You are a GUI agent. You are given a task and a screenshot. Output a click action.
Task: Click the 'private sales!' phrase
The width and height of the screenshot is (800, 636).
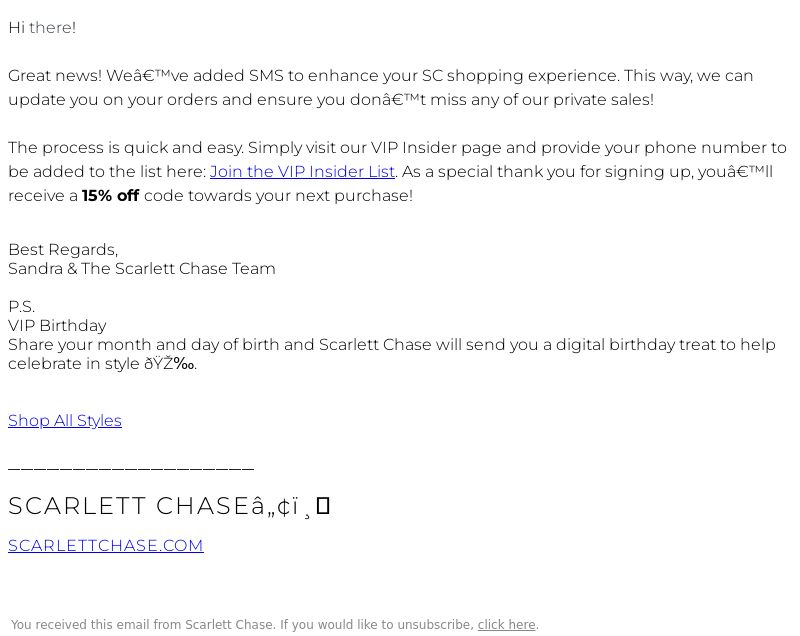[603, 100]
